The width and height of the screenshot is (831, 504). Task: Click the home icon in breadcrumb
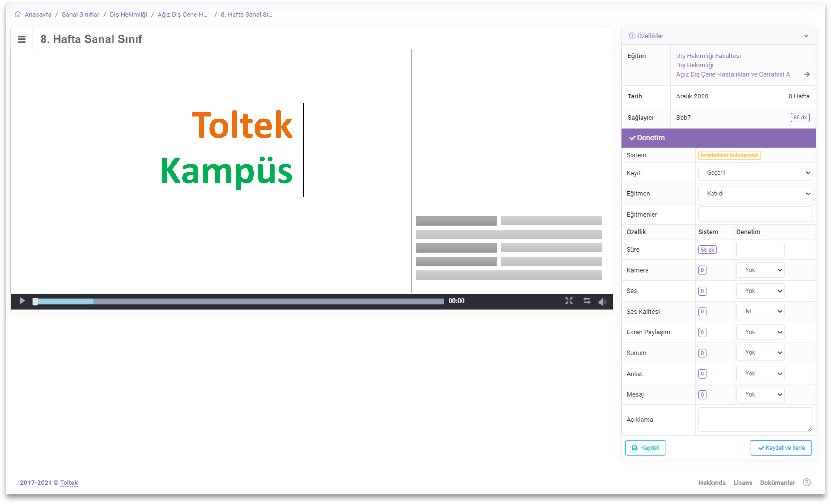[x=18, y=14]
